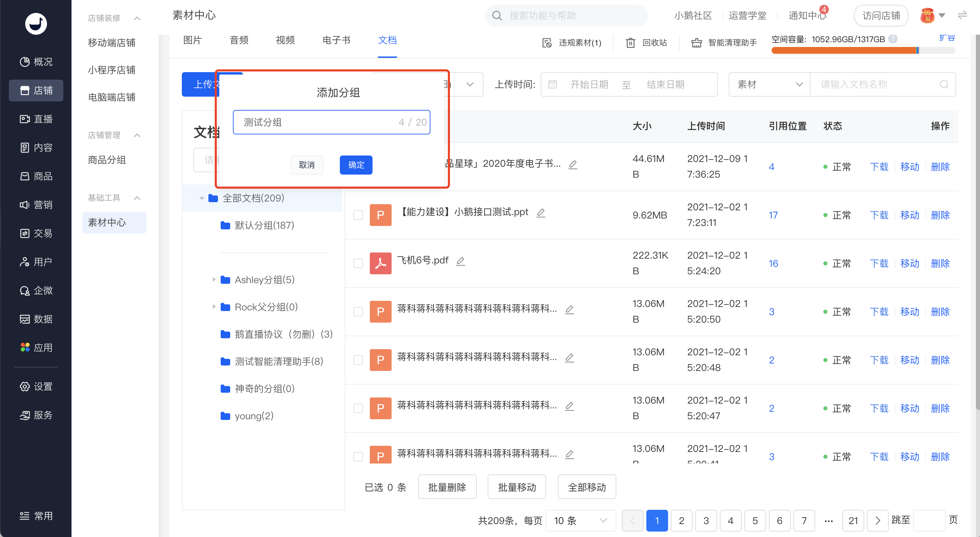The height and width of the screenshot is (537, 980).
Task: Switch to the 视频 tab
Action: click(285, 40)
